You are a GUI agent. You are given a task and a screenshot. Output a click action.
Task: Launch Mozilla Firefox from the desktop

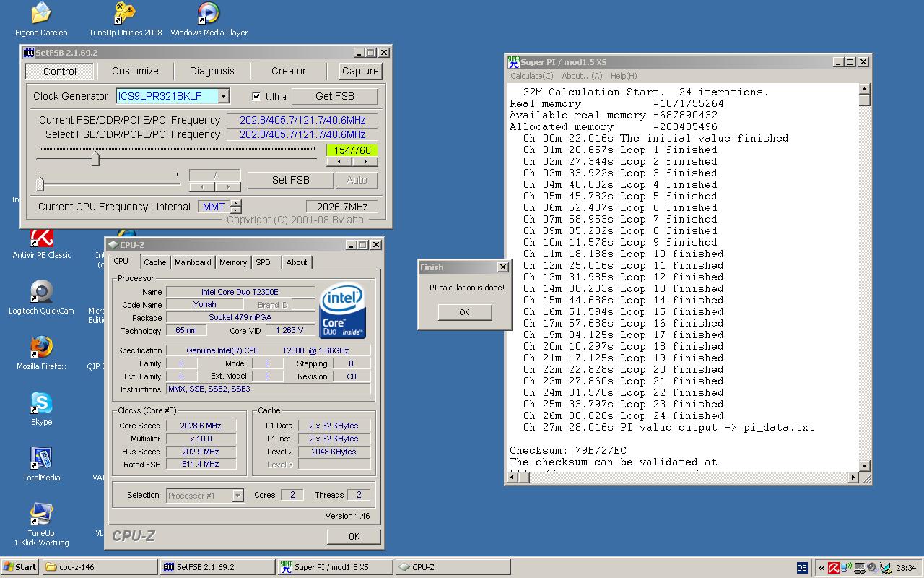coord(41,353)
